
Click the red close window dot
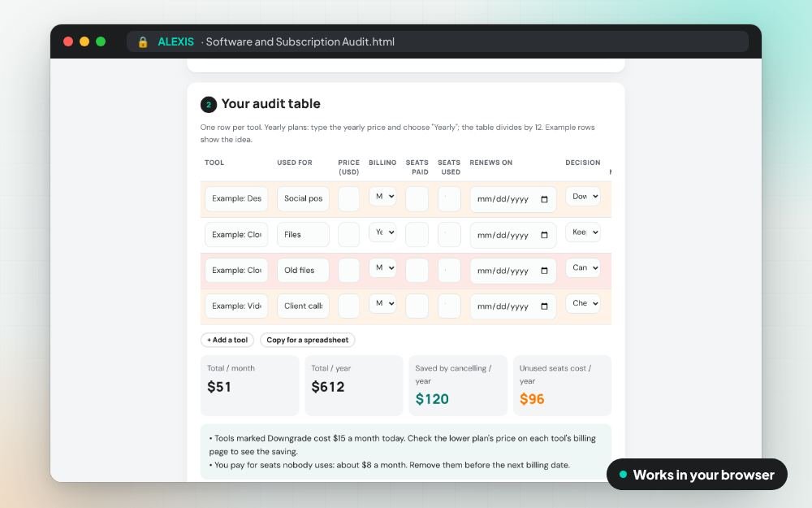coord(68,41)
